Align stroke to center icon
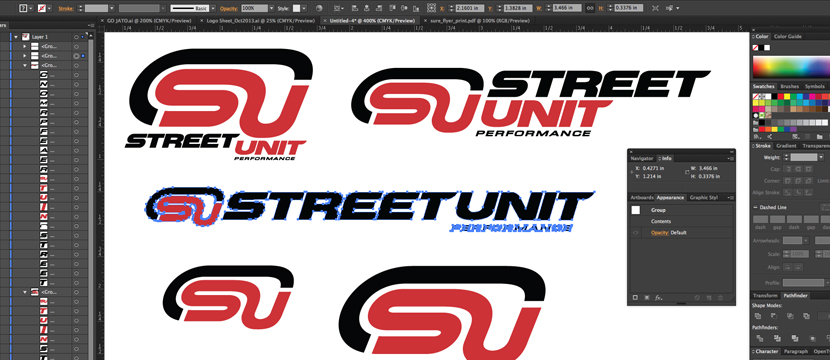The height and width of the screenshot is (360, 830). click(x=787, y=193)
